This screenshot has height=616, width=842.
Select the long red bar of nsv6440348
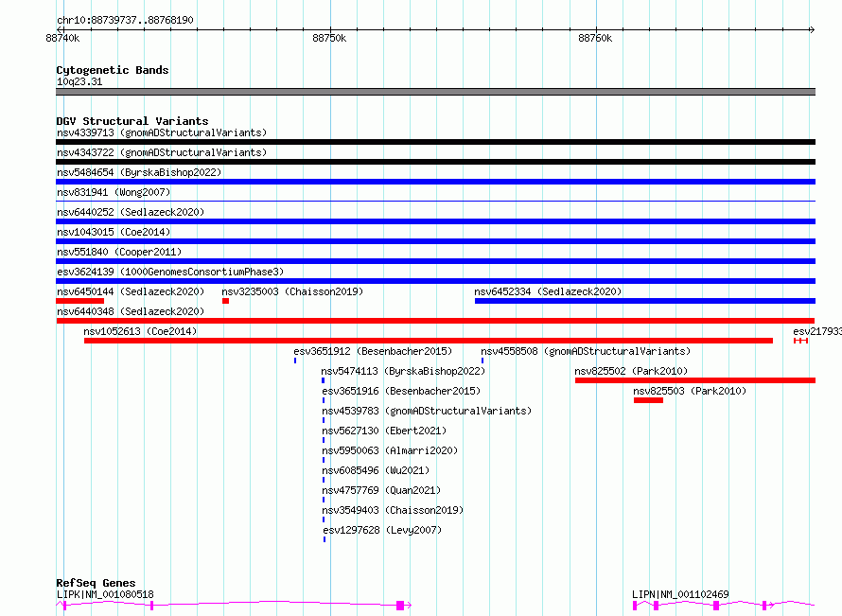point(435,321)
